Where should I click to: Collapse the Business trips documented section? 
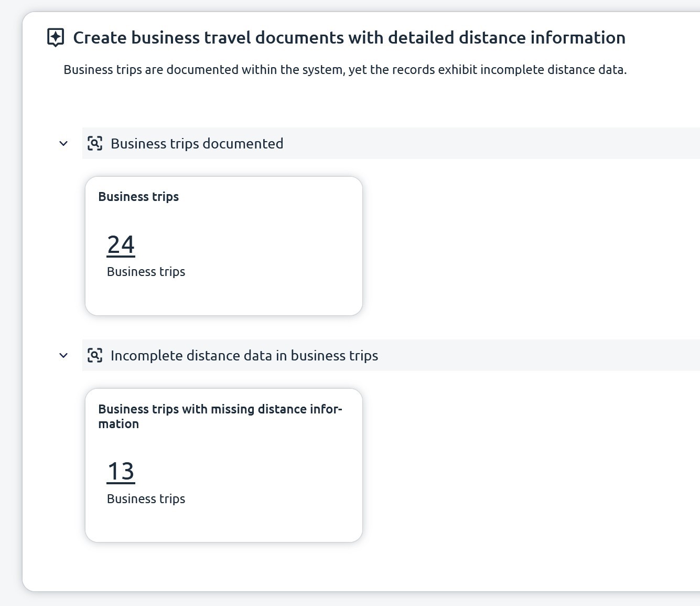63,143
